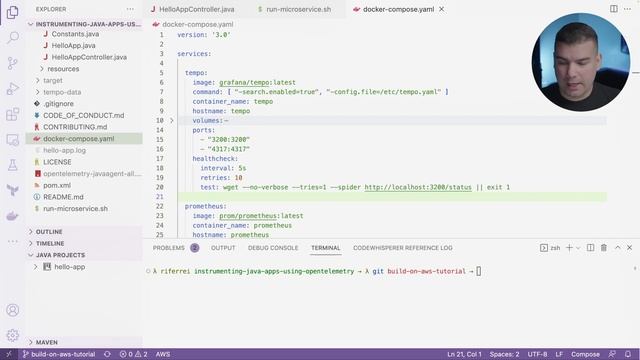Close the terminal panel
640x360 pixels.
[x=629, y=248]
